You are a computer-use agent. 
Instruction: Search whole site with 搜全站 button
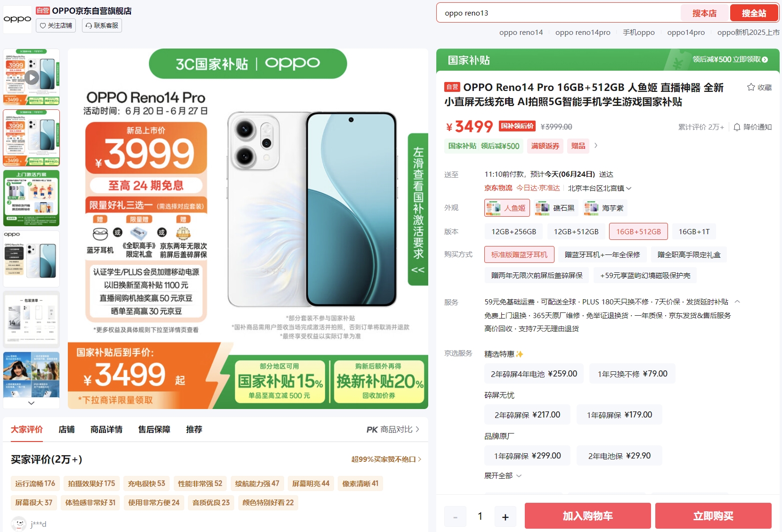tap(754, 13)
